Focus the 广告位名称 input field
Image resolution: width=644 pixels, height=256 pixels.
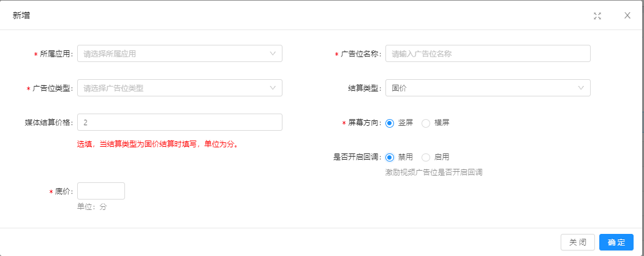coord(487,53)
